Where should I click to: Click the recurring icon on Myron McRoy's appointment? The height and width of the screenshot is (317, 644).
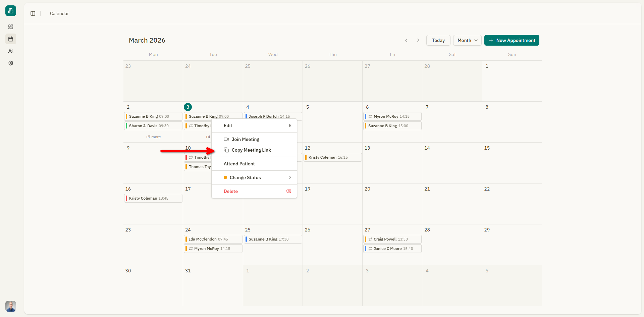click(371, 116)
